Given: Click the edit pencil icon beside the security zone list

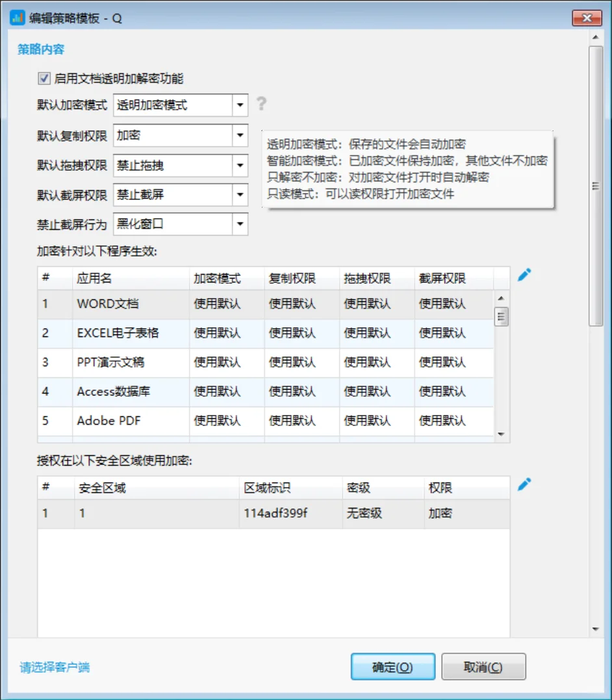Looking at the screenshot, I should pyautogui.click(x=524, y=484).
